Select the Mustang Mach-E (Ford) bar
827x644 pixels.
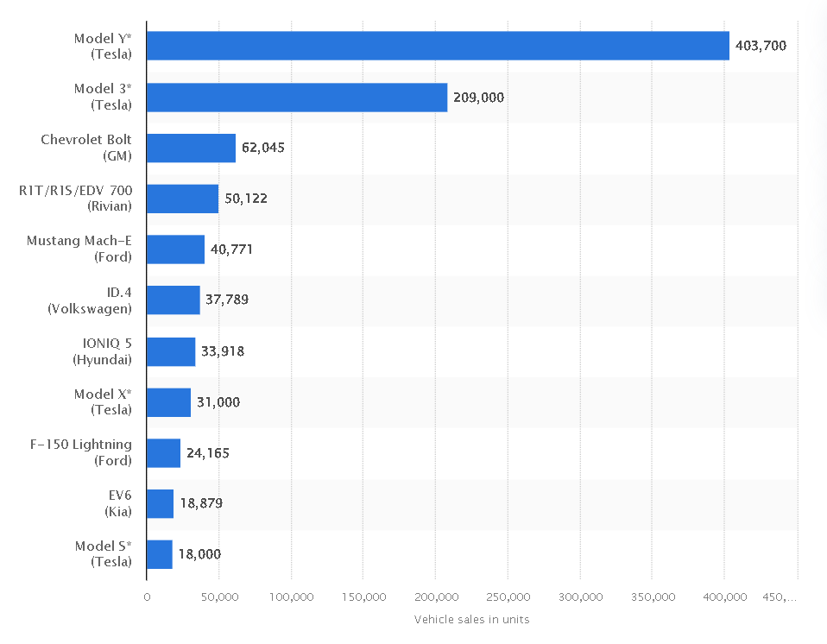pos(175,249)
